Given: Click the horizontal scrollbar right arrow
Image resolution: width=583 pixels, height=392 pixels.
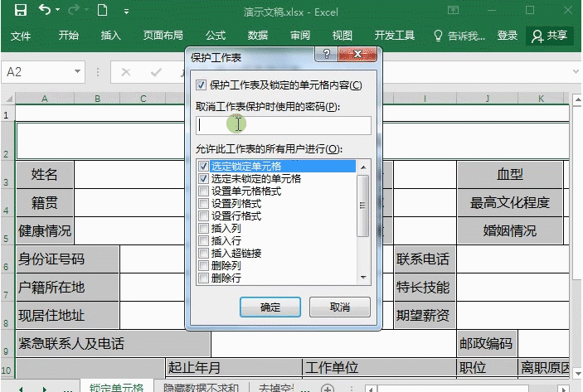Looking at the screenshot, I should (x=564, y=389).
